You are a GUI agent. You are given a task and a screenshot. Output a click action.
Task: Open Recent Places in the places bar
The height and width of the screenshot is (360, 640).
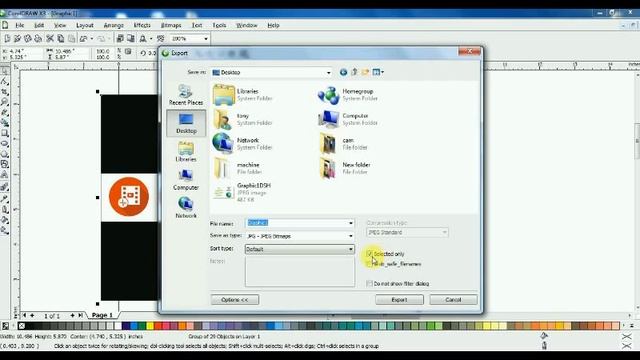pyautogui.click(x=186, y=95)
